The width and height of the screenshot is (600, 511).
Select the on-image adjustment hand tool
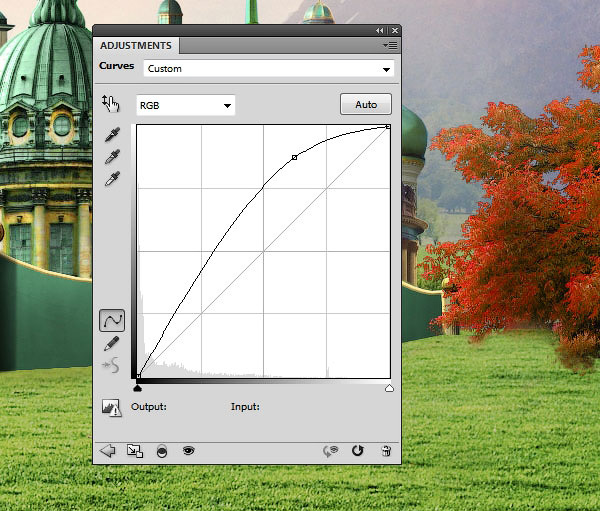coord(111,104)
